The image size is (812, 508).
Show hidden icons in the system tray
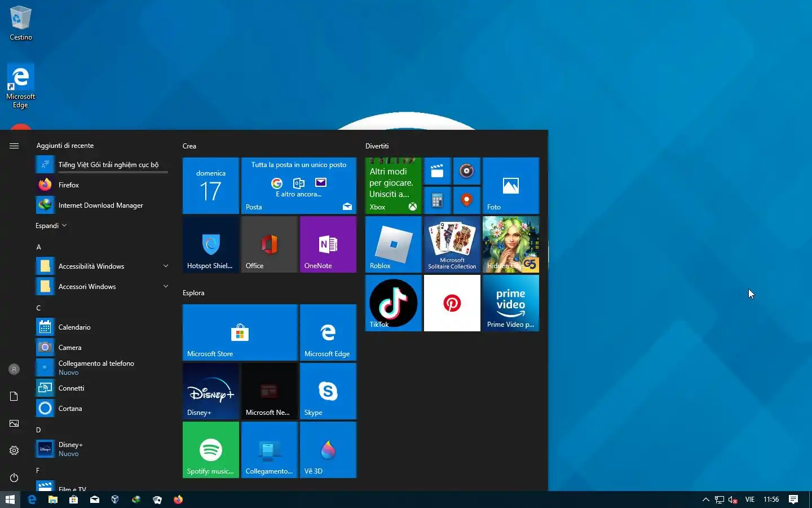click(x=705, y=500)
